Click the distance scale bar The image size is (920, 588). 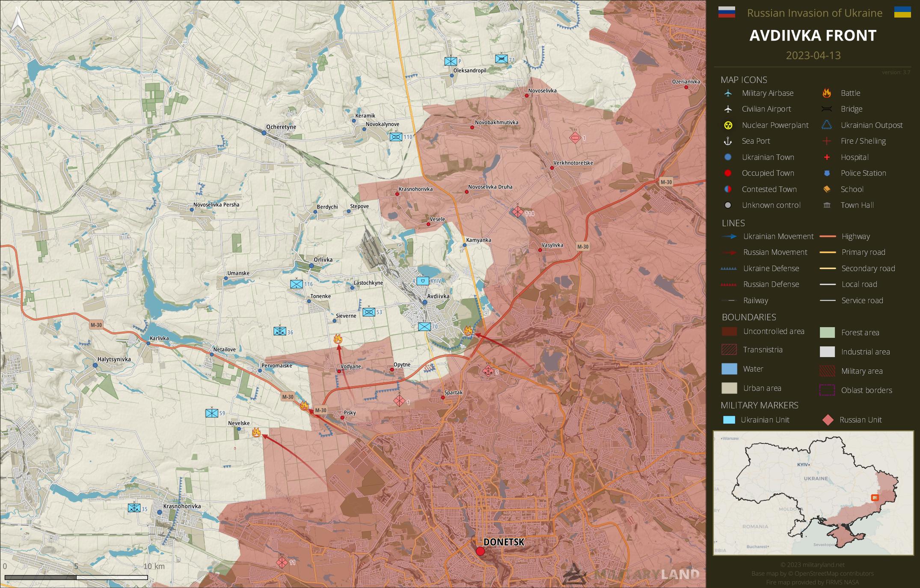click(76, 577)
